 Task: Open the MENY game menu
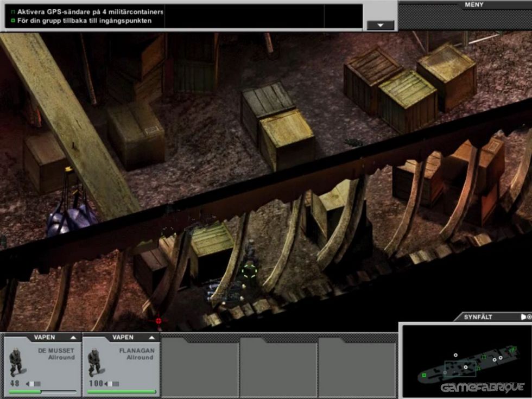coord(474,5)
